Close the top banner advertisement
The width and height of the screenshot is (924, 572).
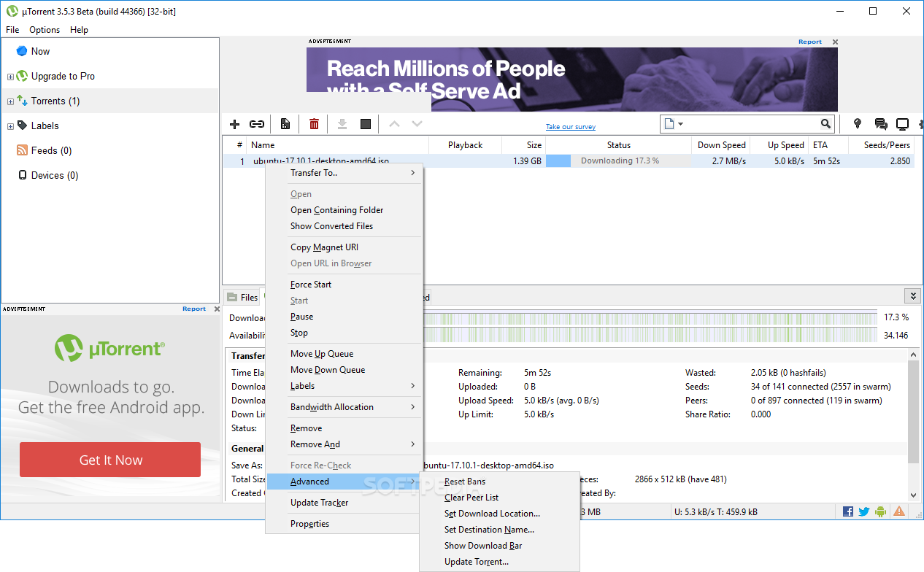(835, 42)
